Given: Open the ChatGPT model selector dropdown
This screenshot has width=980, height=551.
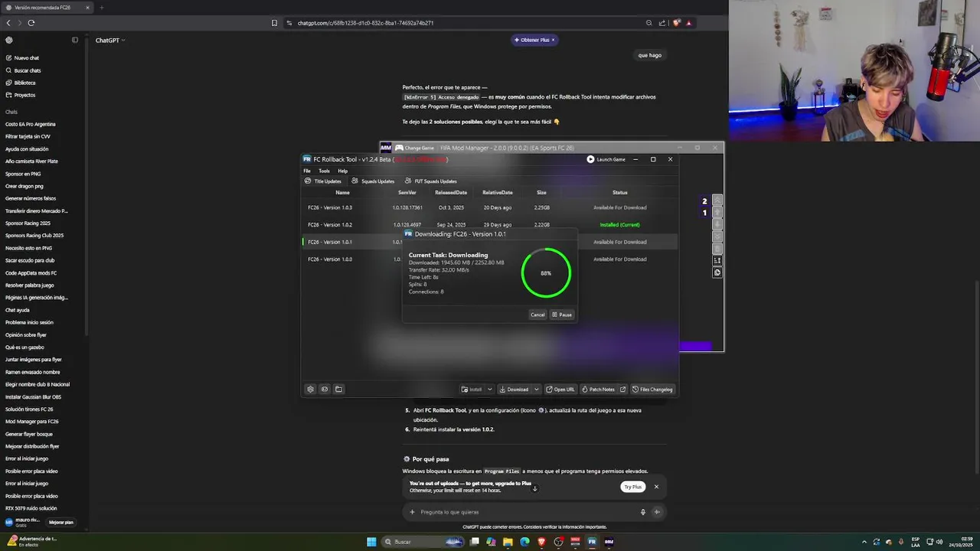Looking at the screenshot, I should 110,40.
